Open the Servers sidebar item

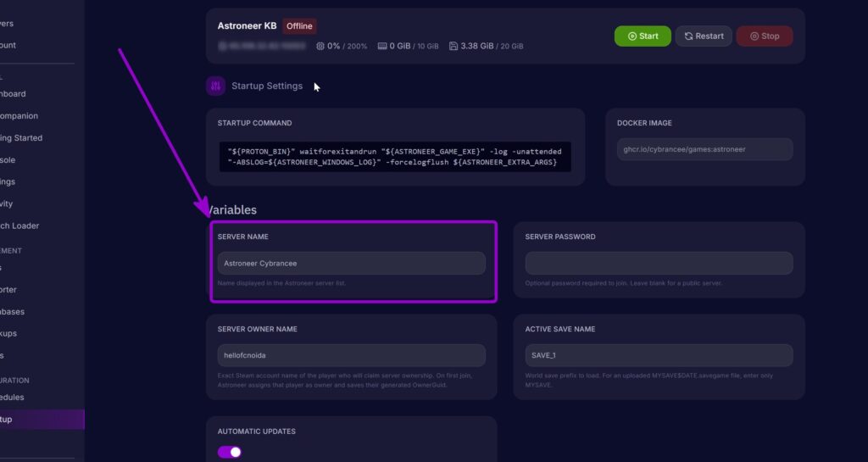(x=7, y=23)
